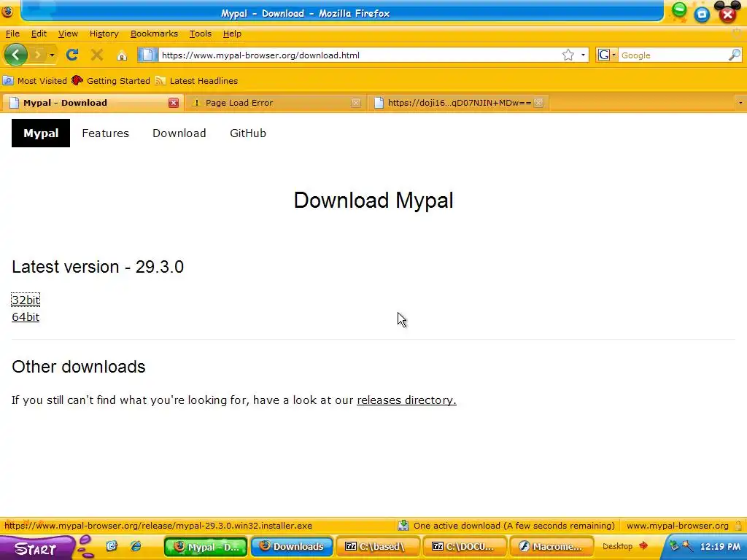Switch to the C:\DOCU... 7-Zip taskbar window
This screenshot has width=747, height=560.
pos(464,547)
